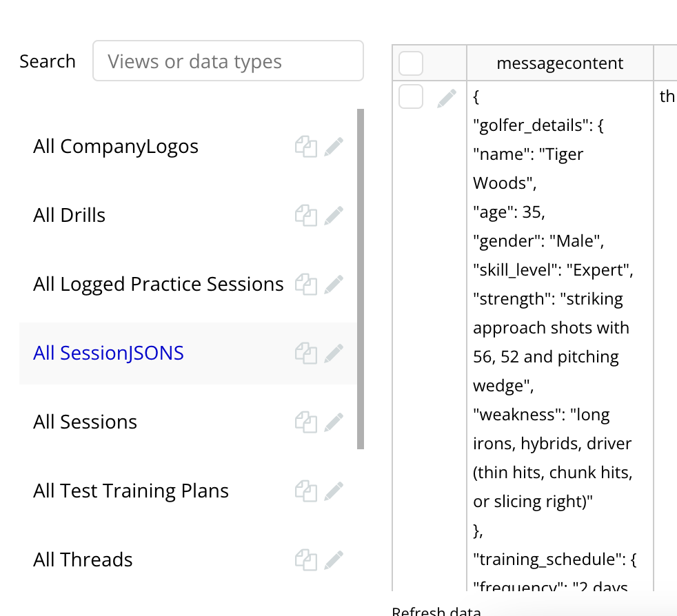Open the All Sessions view
This screenshot has height=616, width=677.
[x=85, y=422]
